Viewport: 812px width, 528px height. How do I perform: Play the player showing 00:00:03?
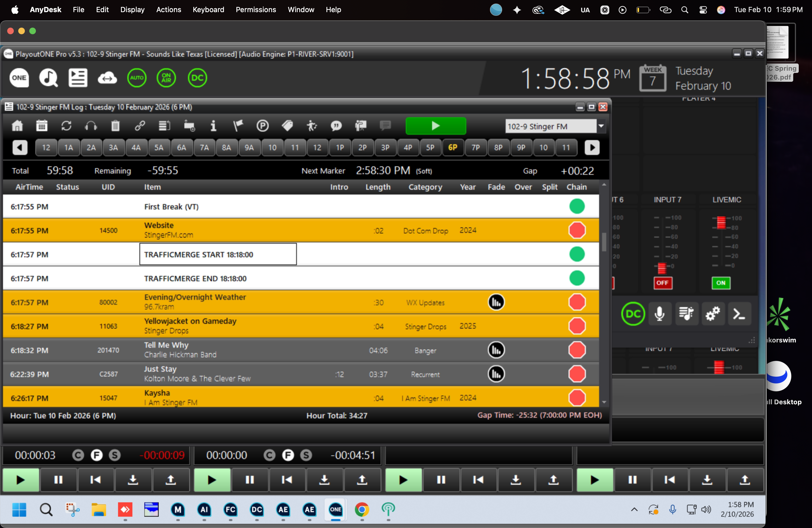click(x=21, y=480)
